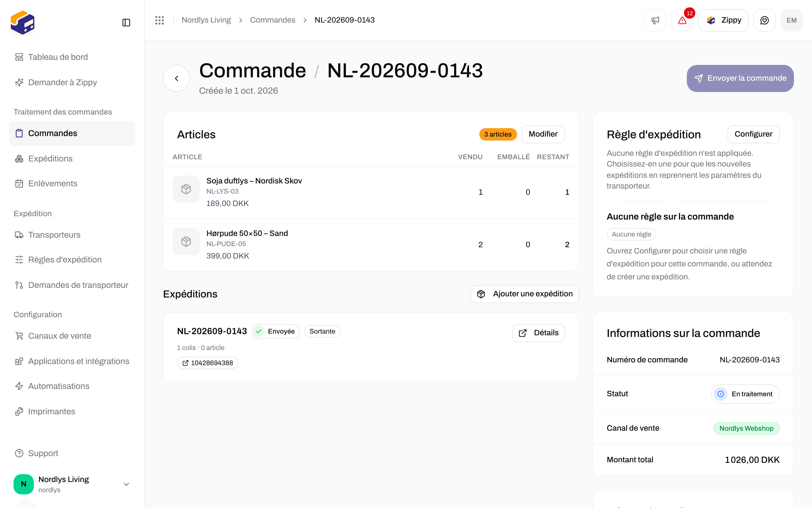Open Règles d'expédition page

click(x=72, y=260)
